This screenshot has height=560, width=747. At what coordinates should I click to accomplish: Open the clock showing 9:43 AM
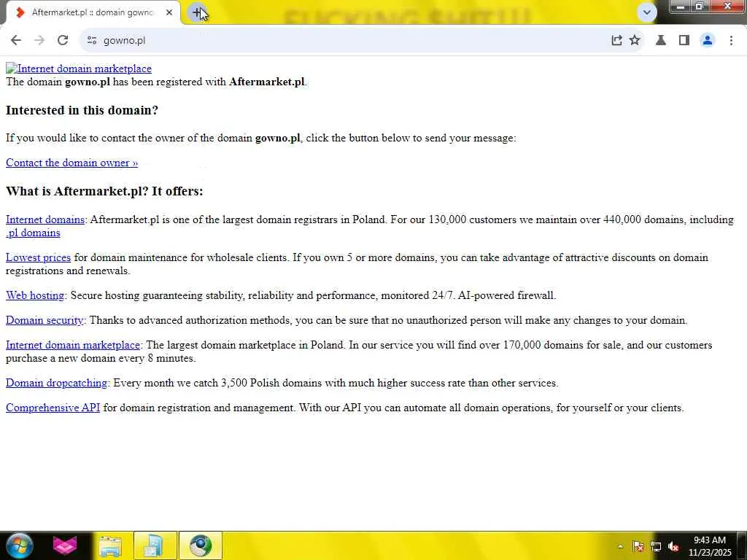pos(709,546)
